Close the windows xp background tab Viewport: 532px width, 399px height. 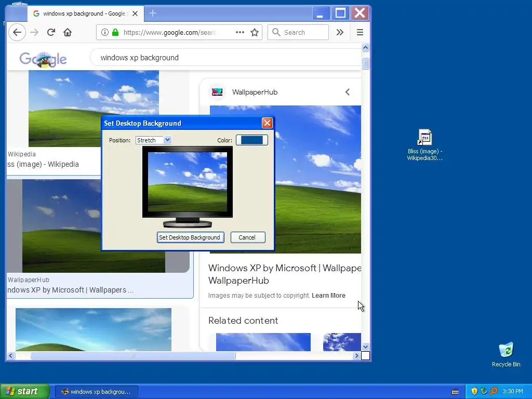pyautogui.click(x=135, y=14)
